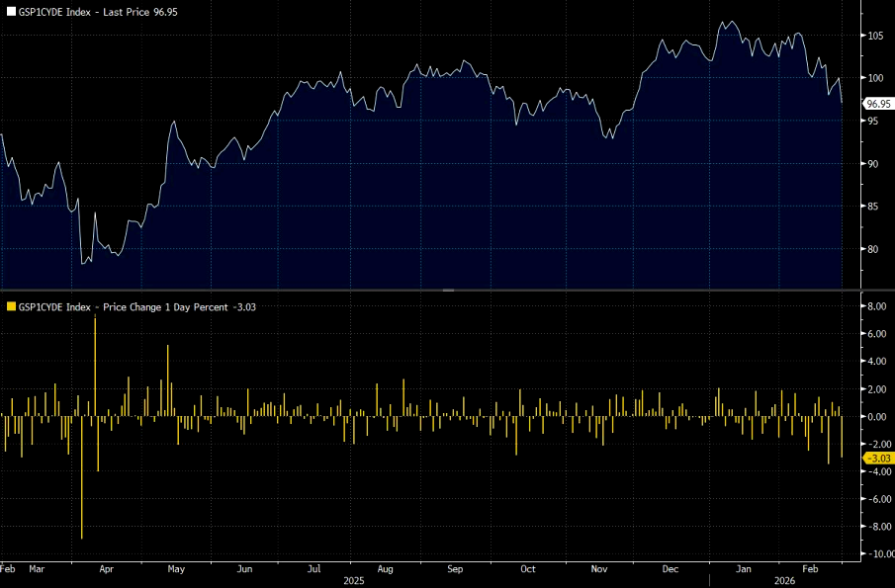The width and height of the screenshot is (895, 588).
Task: Click the -10.00 percent axis label
Action: (x=874, y=554)
